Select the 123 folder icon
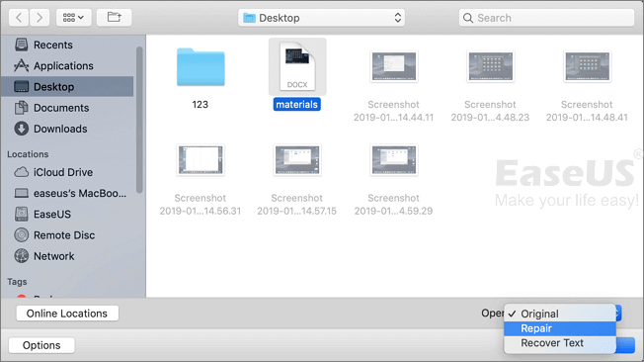 (x=201, y=67)
